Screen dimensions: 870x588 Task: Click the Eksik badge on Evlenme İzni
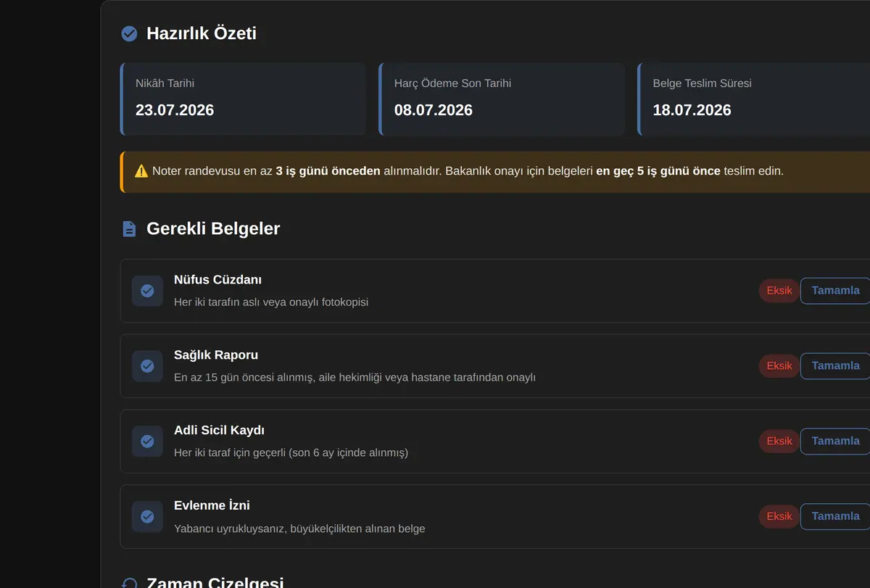[x=779, y=517]
